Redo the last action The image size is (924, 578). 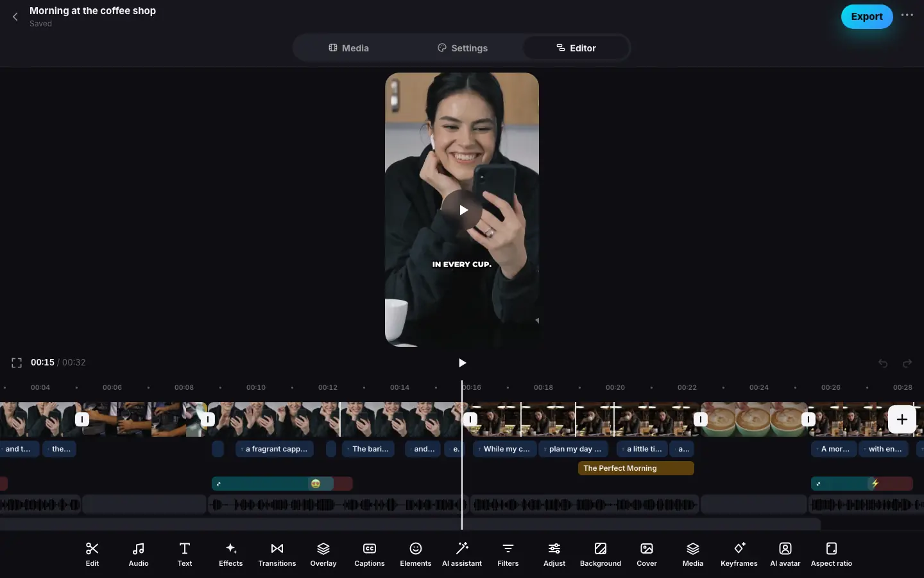point(907,363)
